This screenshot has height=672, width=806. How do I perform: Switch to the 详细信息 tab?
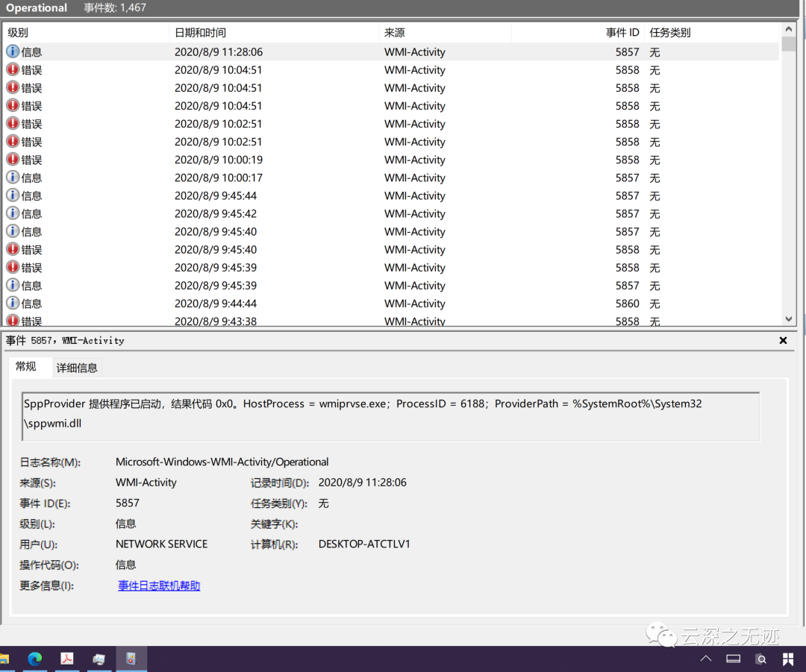pyautogui.click(x=77, y=368)
